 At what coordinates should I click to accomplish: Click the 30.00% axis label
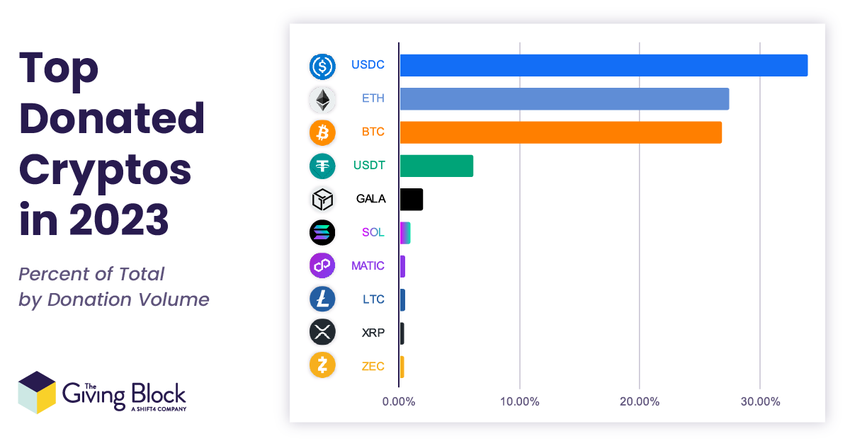pos(761,402)
